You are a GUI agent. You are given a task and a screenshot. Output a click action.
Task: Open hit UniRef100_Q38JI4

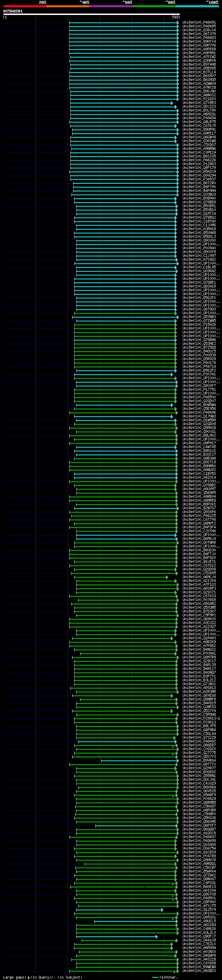click(x=199, y=30)
